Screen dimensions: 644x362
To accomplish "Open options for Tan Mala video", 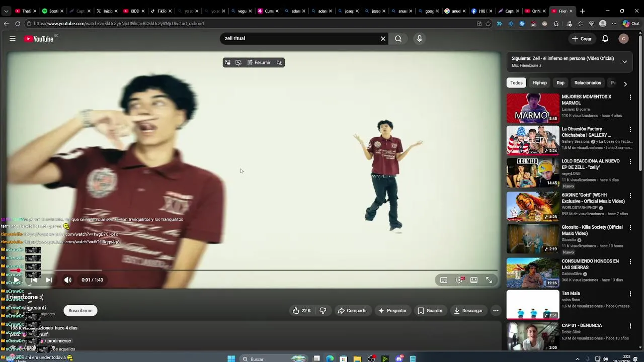I will click(630, 294).
